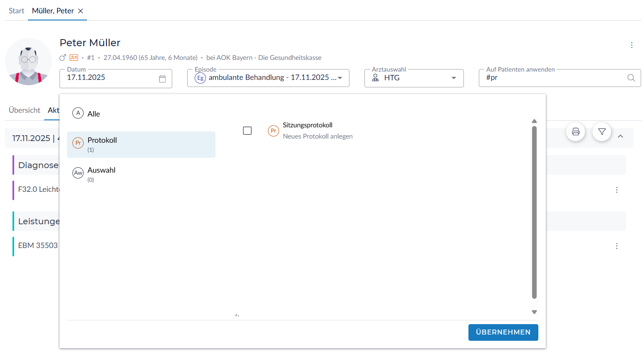Screen dimensions: 644x362
Task: Click the insurance card icon under patient name
Action: coord(74,57)
